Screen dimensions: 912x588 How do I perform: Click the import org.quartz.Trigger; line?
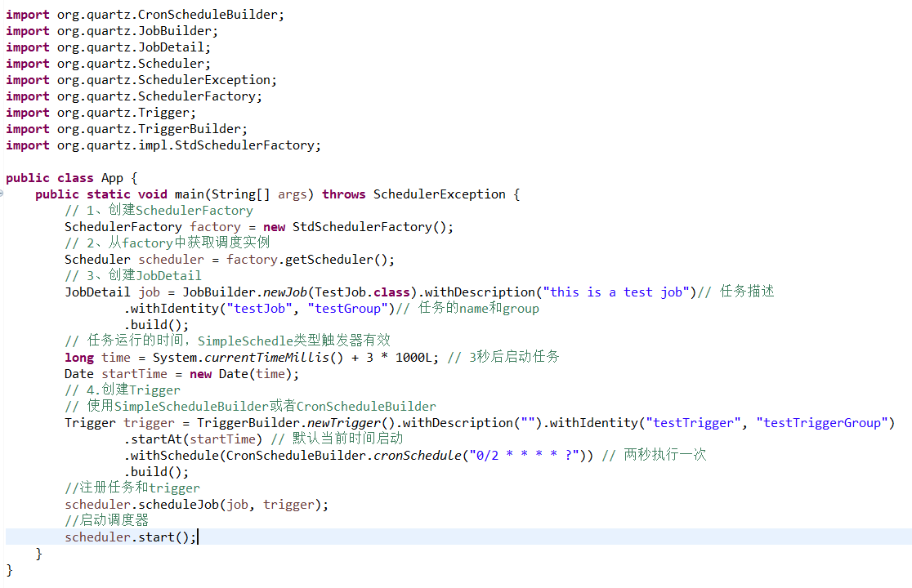click(101, 112)
